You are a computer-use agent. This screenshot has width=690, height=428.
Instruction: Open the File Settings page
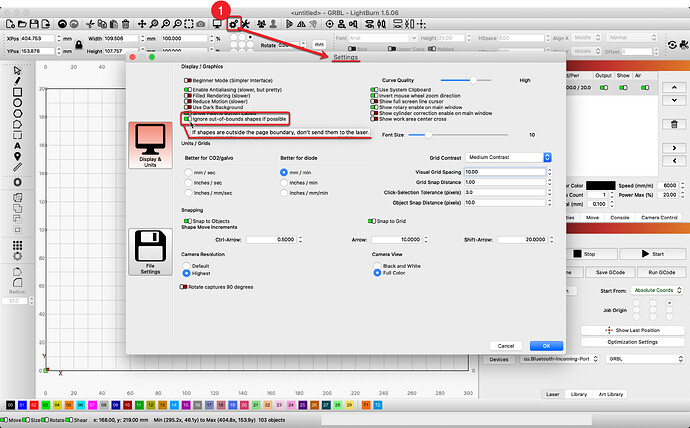click(152, 251)
